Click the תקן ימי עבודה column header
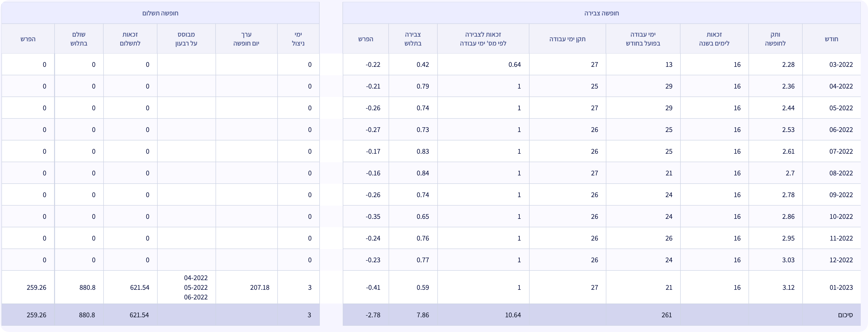Viewport: 868px width, 332px height. tap(567, 39)
